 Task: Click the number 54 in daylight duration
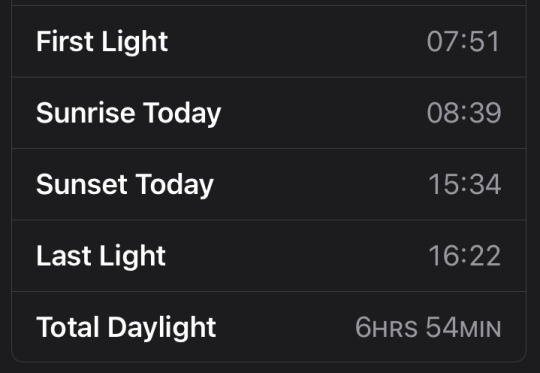(442, 327)
